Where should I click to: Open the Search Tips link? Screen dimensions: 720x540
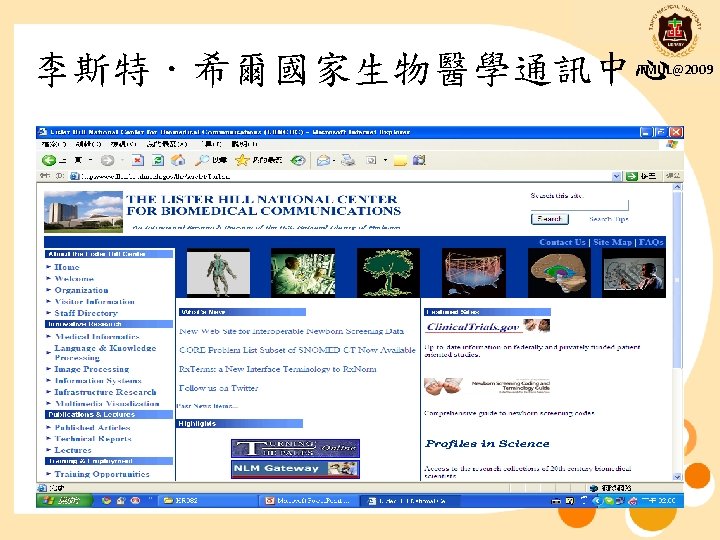[x=608, y=219]
